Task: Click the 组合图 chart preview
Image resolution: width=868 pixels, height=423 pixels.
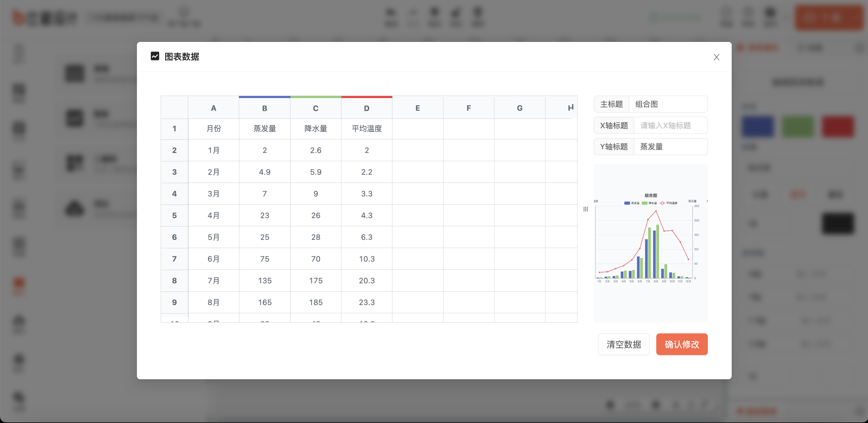Action: tap(651, 243)
